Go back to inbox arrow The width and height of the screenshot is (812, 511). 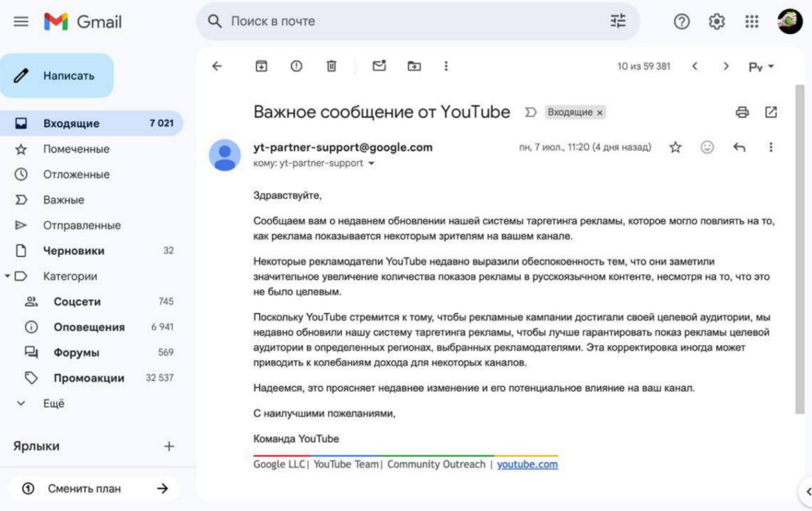pos(217,66)
